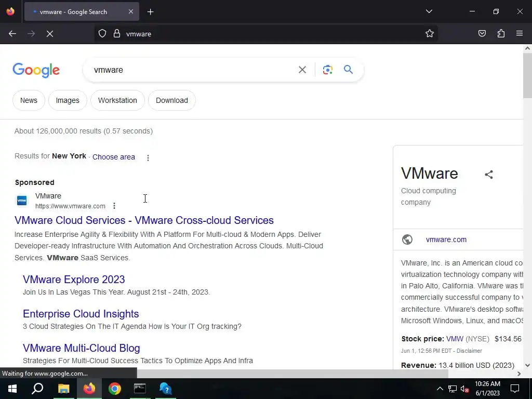
Task: Open location options next to Choose area
Action: pyautogui.click(x=148, y=158)
